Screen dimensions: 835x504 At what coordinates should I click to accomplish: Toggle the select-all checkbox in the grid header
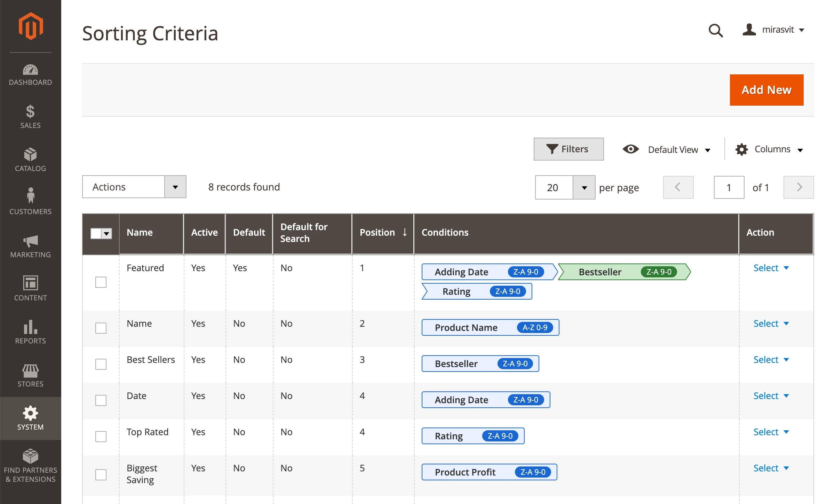coord(97,234)
